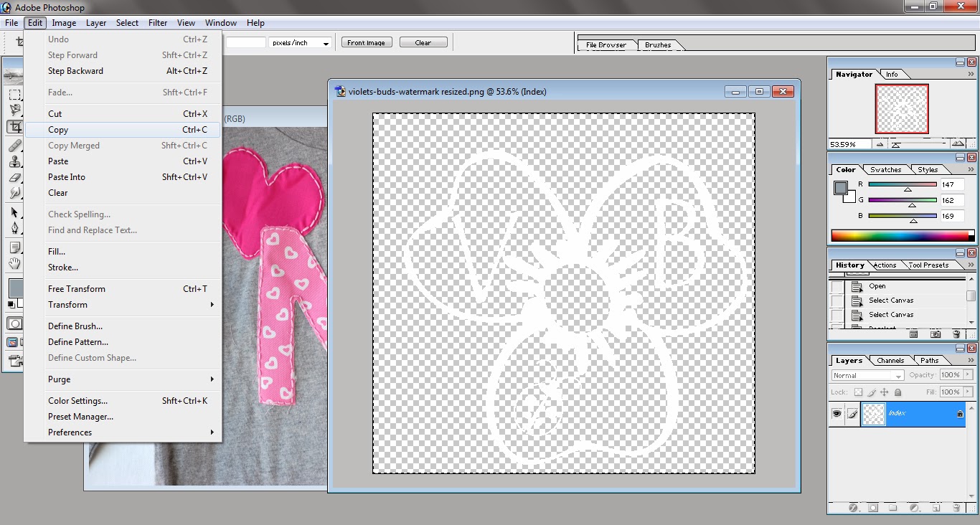Select the Eraser tool

coord(14,177)
